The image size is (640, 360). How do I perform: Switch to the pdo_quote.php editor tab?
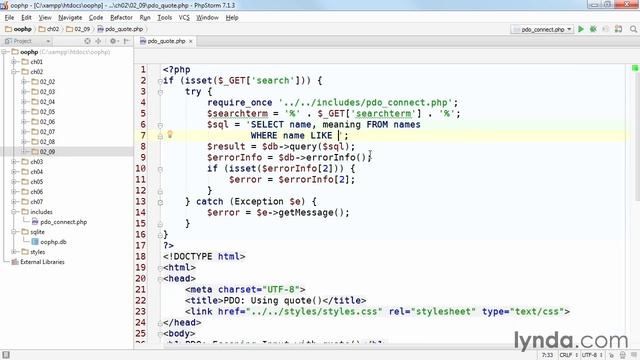[x=166, y=41]
